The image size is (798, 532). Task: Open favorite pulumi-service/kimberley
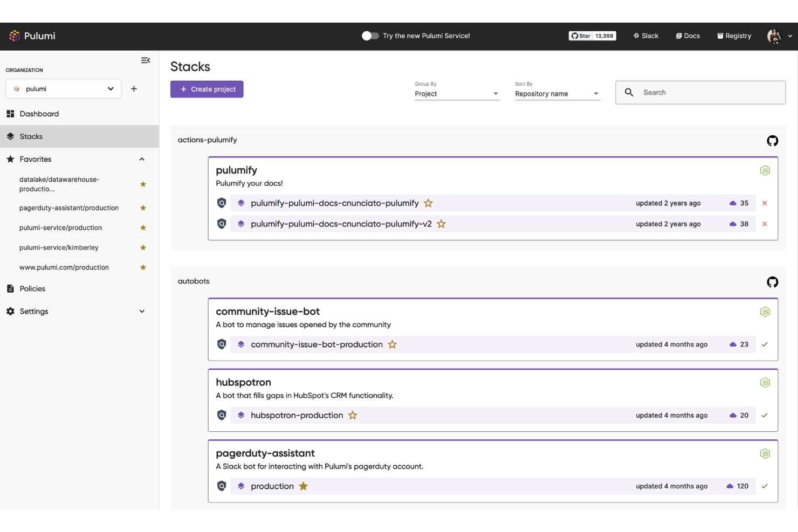[59, 248]
